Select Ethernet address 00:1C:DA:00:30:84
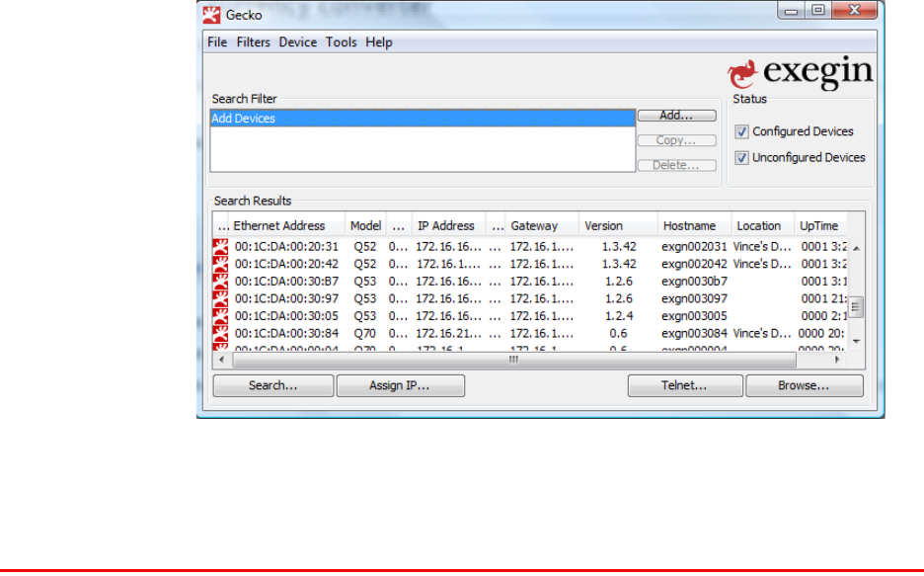This screenshot has width=924, height=576. tap(286, 334)
